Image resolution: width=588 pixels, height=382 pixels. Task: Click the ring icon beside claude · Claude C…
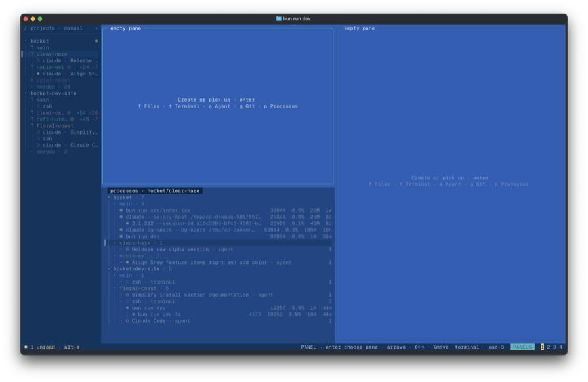pyautogui.click(x=38, y=145)
